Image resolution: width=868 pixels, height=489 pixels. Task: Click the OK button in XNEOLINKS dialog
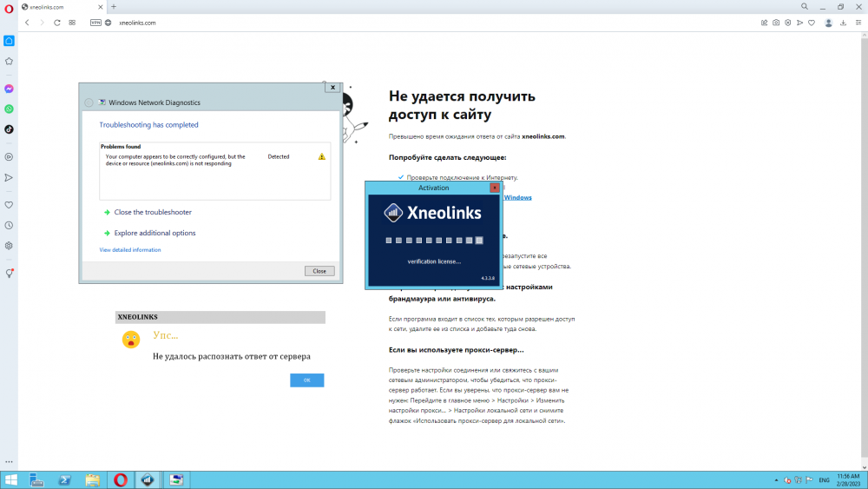tap(306, 380)
